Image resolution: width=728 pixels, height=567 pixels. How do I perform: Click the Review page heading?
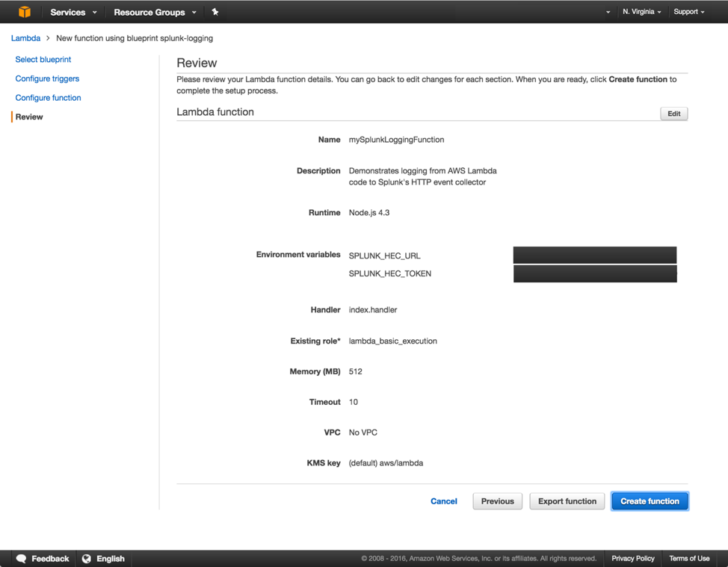197,63
